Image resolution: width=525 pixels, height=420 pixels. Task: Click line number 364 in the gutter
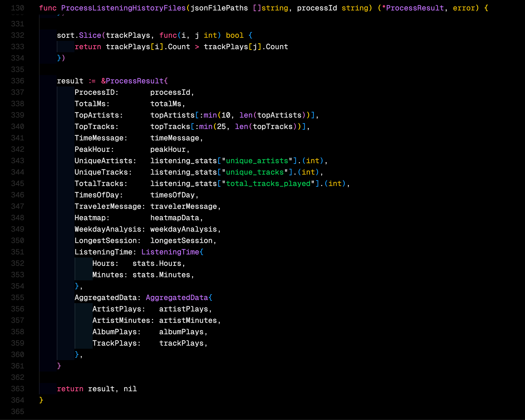[x=17, y=400]
